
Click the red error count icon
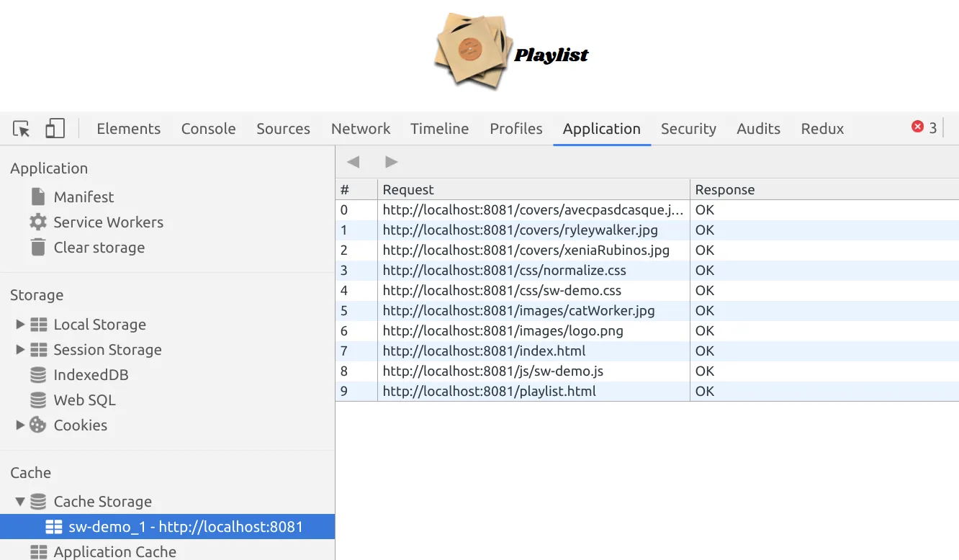click(917, 127)
